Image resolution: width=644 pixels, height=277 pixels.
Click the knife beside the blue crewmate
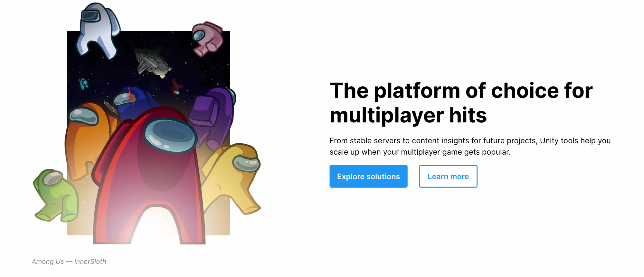[110, 107]
